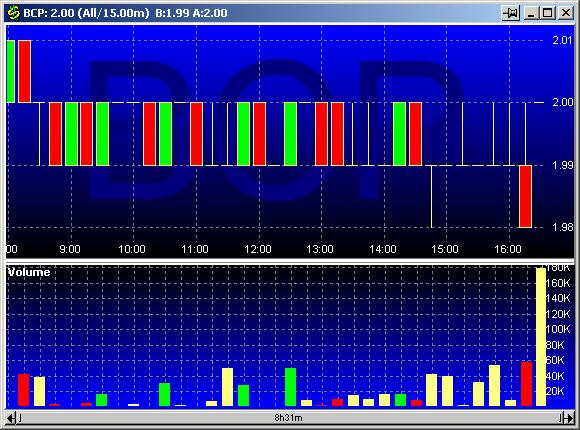Click the 2.01 price axis label

(x=563, y=40)
